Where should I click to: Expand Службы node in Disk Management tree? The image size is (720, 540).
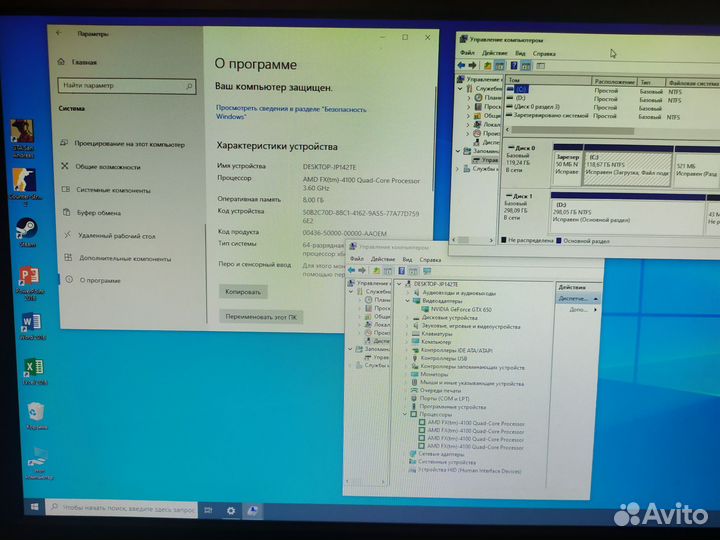click(x=457, y=169)
